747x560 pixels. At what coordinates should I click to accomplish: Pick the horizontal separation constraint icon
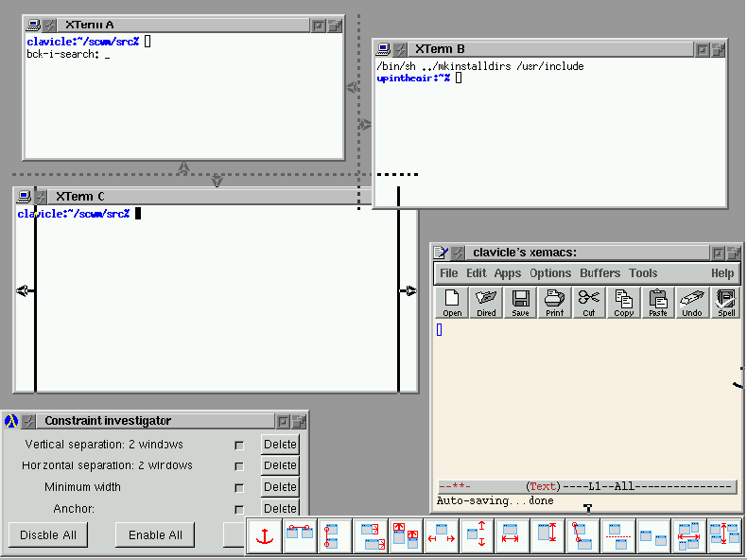point(441,536)
